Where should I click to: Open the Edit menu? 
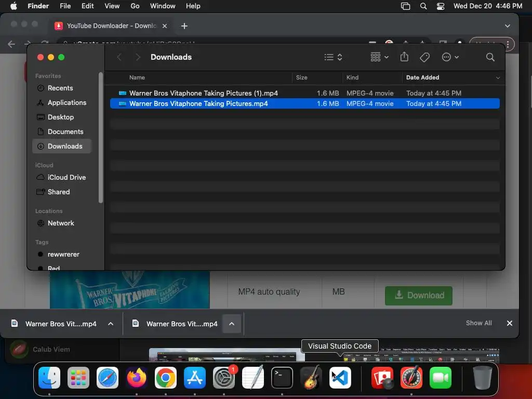click(87, 6)
